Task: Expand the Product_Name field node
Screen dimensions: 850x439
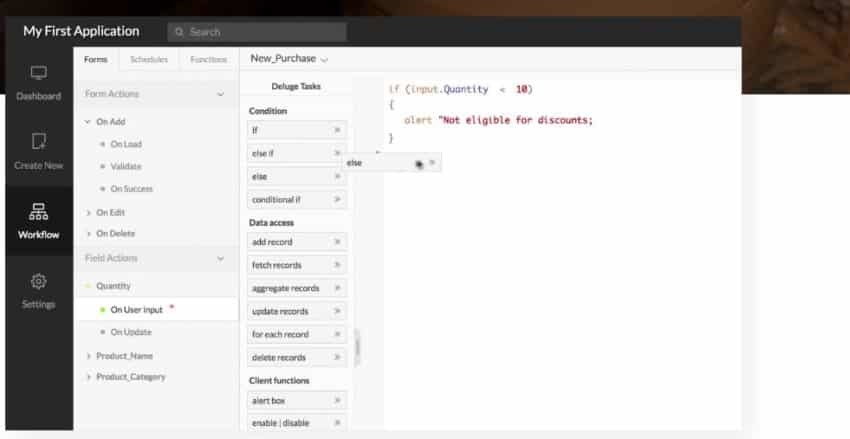Action: tap(89, 356)
